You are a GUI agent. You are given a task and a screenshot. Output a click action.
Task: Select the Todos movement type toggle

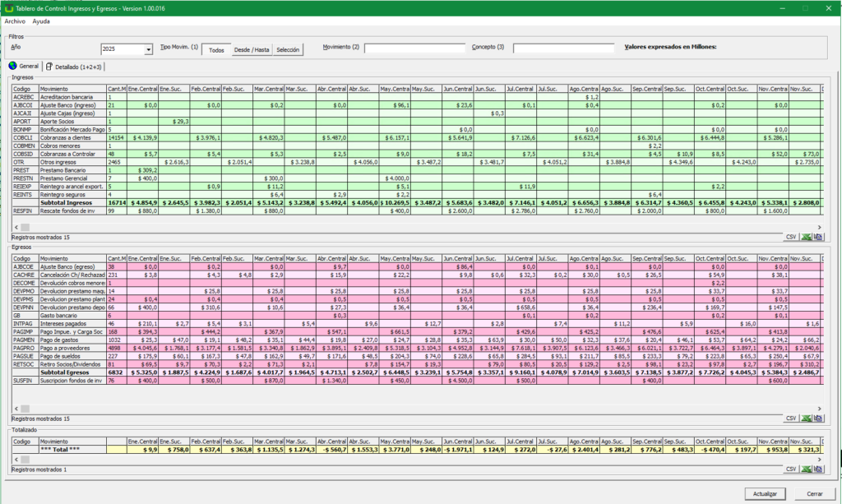[216, 49]
